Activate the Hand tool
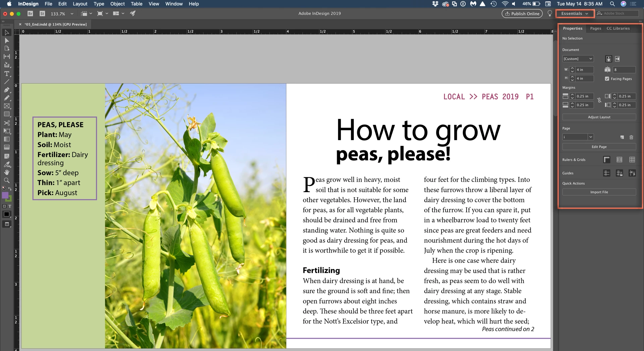This screenshot has height=351, width=644. point(7,172)
